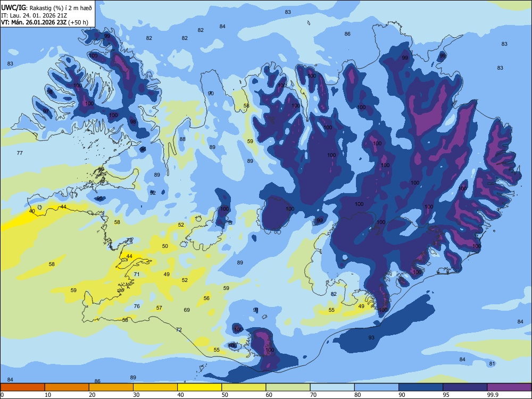Click the map value '88'
Screen dimensions: 532x399
point(182,139)
